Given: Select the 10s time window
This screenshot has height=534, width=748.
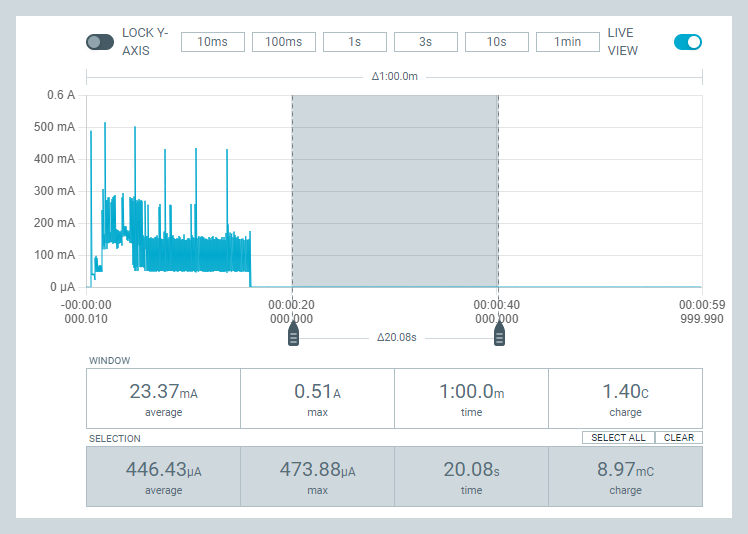Looking at the screenshot, I should (x=497, y=42).
